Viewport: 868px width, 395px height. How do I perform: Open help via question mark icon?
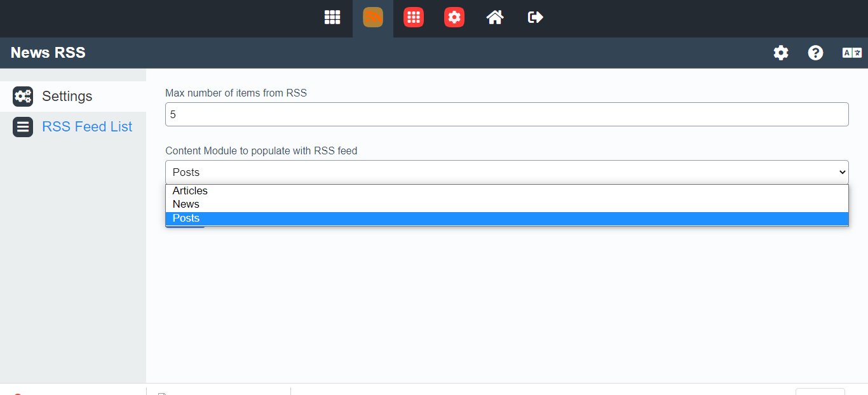point(815,53)
